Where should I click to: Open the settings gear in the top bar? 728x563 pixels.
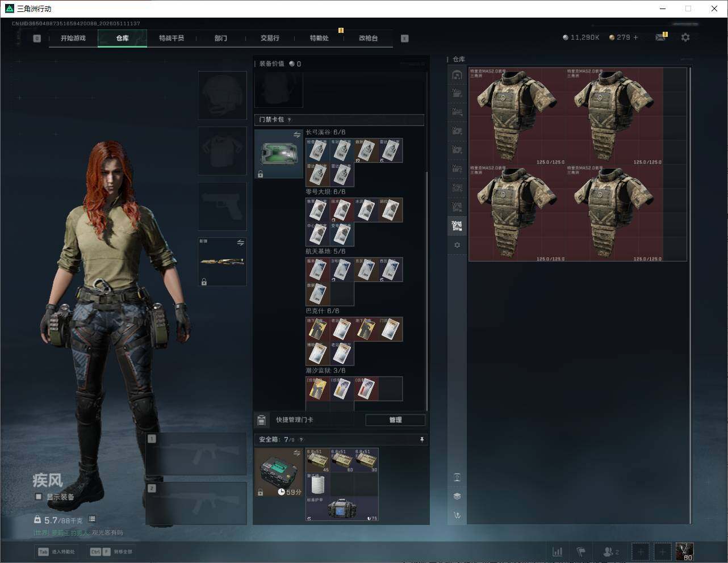685,37
